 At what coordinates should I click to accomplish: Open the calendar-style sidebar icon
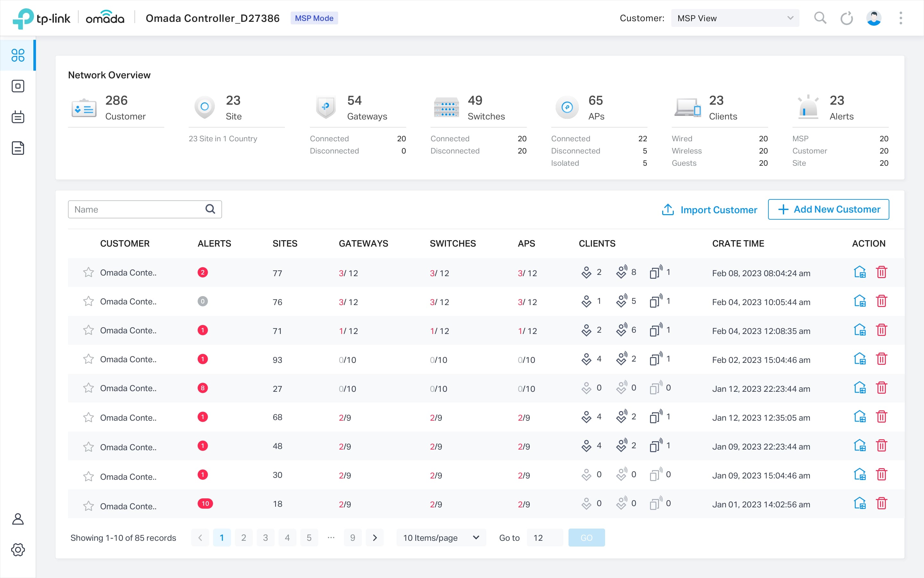[18, 117]
